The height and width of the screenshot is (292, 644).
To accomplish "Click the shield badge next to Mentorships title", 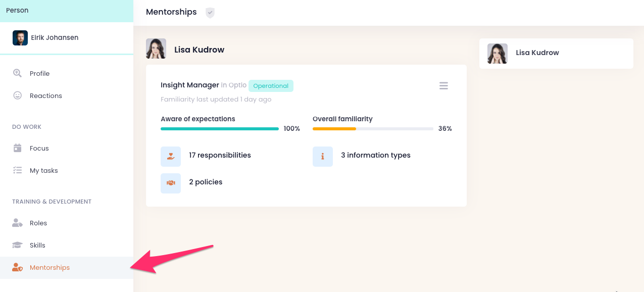I will [210, 13].
